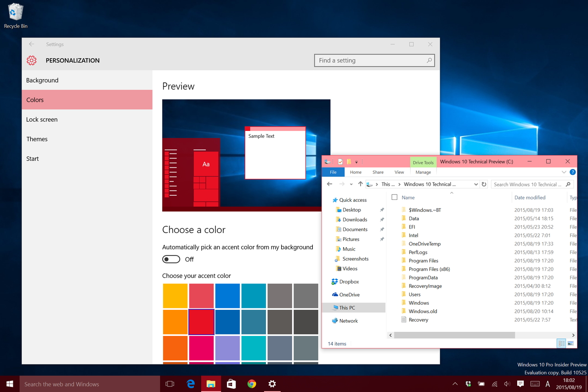The height and width of the screenshot is (392, 588).
Task: Select This PC in the navigation pane
Action: pyautogui.click(x=347, y=307)
